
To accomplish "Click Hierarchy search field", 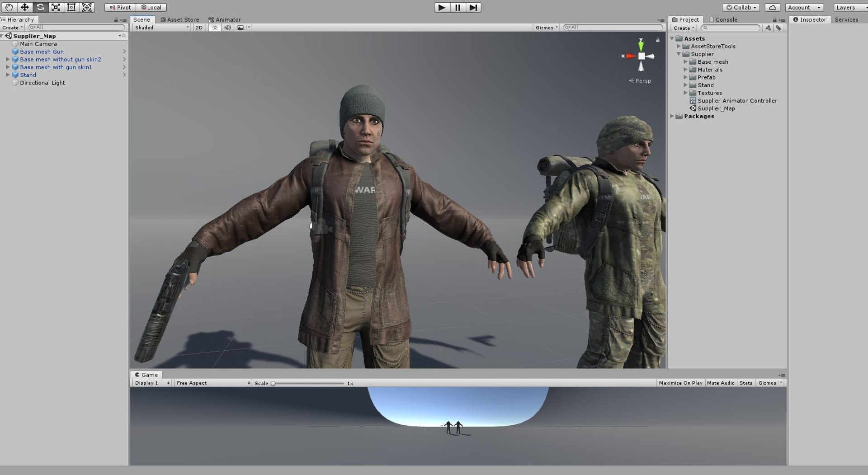I will [x=76, y=28].
